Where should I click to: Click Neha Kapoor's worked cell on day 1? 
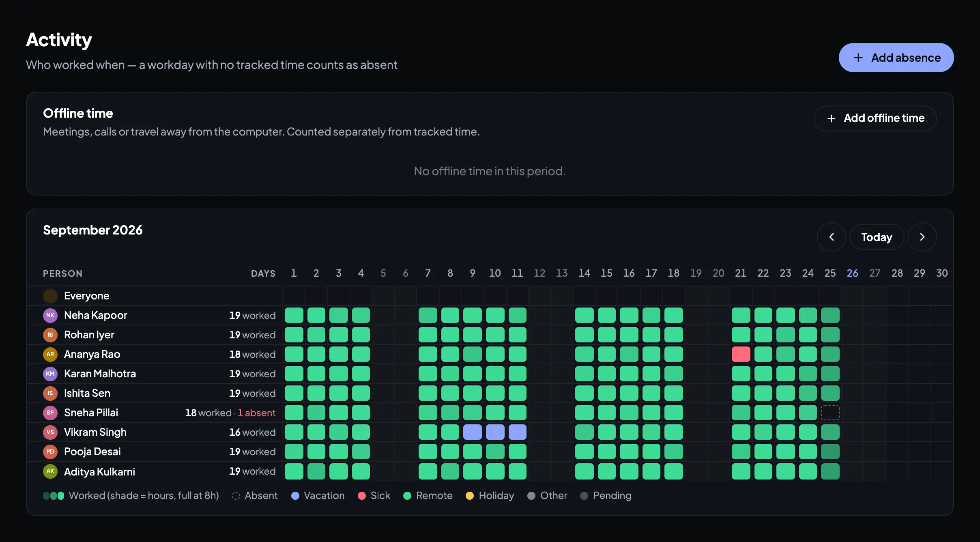(x=294, y=315)
